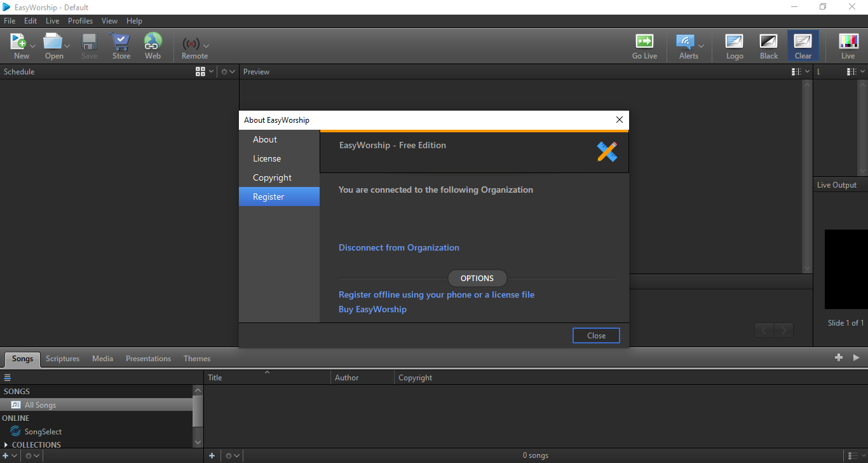868x463 pixels.
Task: Click the next slide arrow button
Action: [784, 330]
